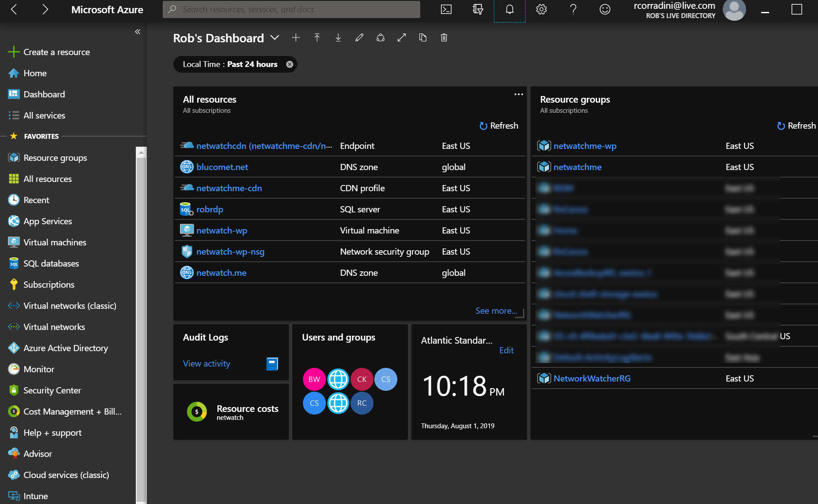This screenshot has width=818, height=504.
Task: Download the dashboard with down arrow
Action: point(338,38)
